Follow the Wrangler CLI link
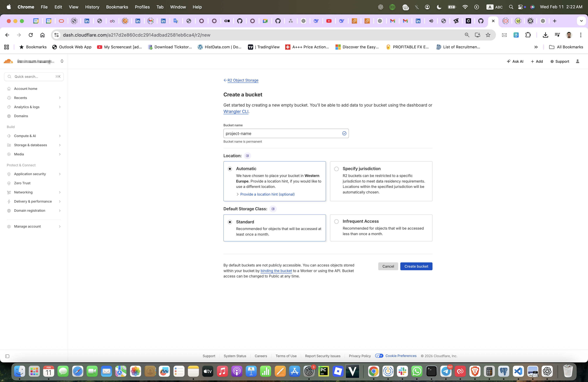 pyautogui.click(x=236, y=111)
